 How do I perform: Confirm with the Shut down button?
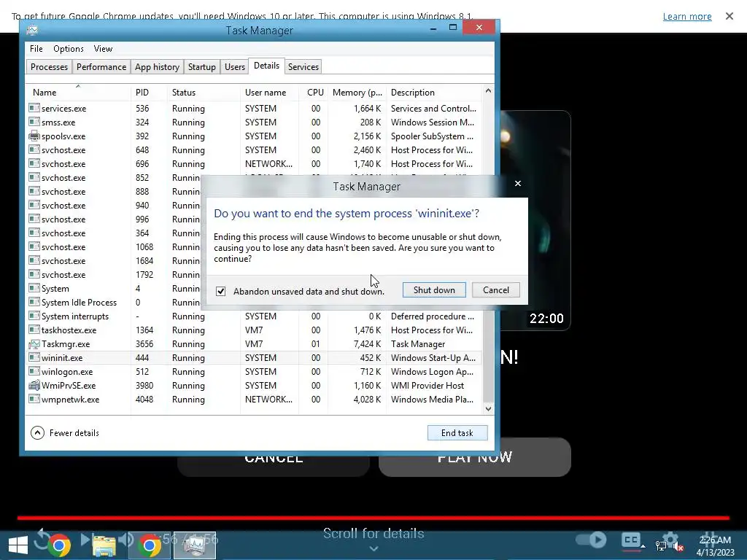434,290
